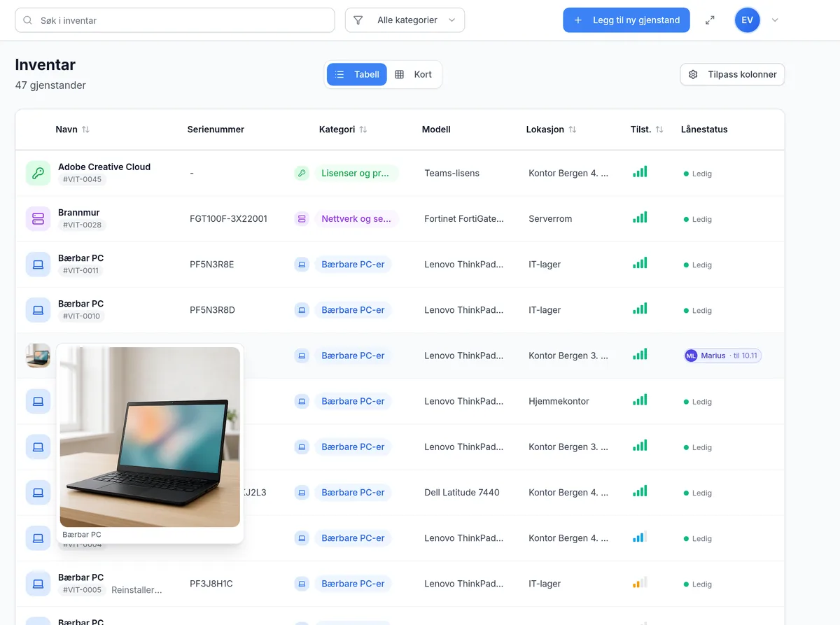Sort by the Navn column arrows

coord(85,129)
